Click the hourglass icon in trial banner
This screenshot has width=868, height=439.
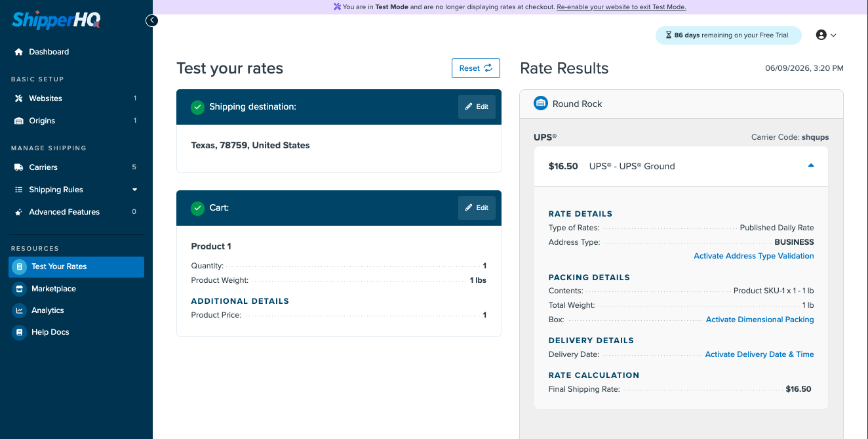point(669,35)
